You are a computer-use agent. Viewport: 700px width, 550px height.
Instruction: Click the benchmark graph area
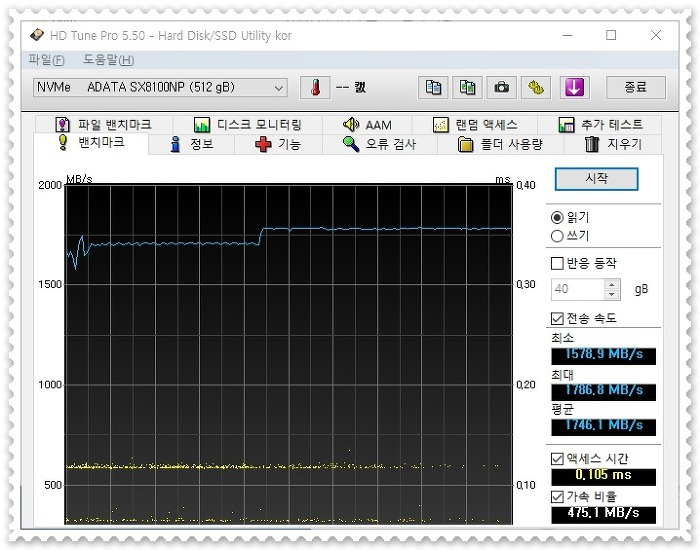click(x=289, y=355)
